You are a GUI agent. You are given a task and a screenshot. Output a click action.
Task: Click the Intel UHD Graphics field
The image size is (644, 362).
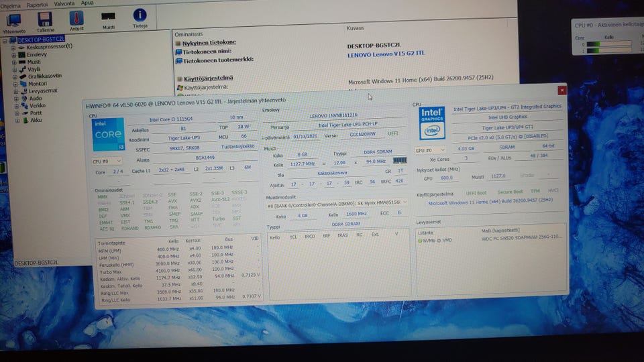(x=508, y=117)
